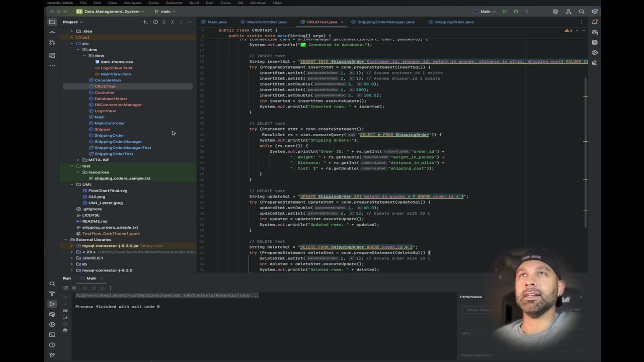Open the Navigate menu
Image resolution: width=644 pixels, height=362 pixels.
click(x=133, y=3)
